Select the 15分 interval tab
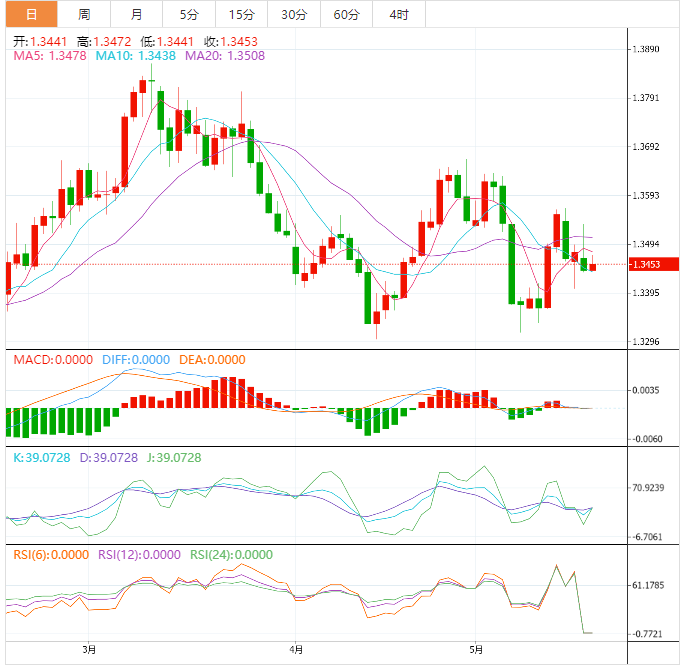The image size is (680, 669). [241, 14]
